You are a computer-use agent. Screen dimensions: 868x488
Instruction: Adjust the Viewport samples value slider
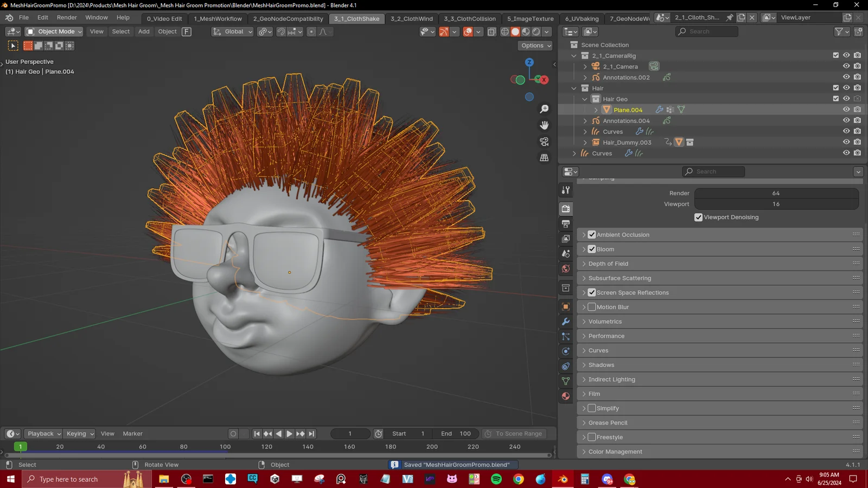pos(777,204)
